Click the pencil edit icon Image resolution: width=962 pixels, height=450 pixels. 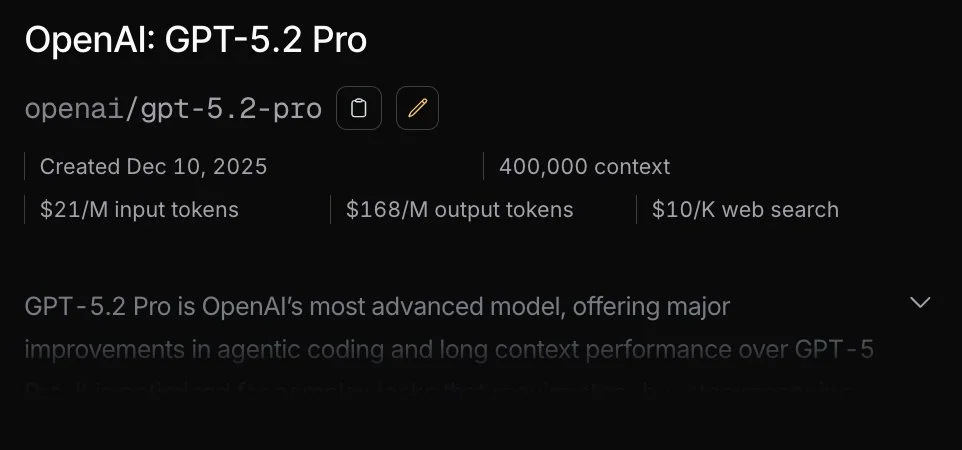[417, 109]
